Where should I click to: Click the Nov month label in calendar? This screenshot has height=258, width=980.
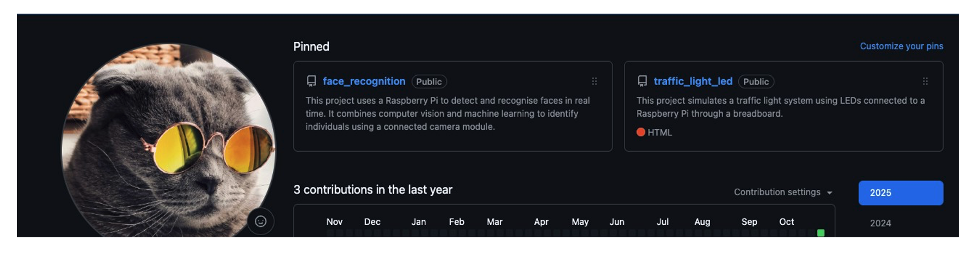[334, 222]
